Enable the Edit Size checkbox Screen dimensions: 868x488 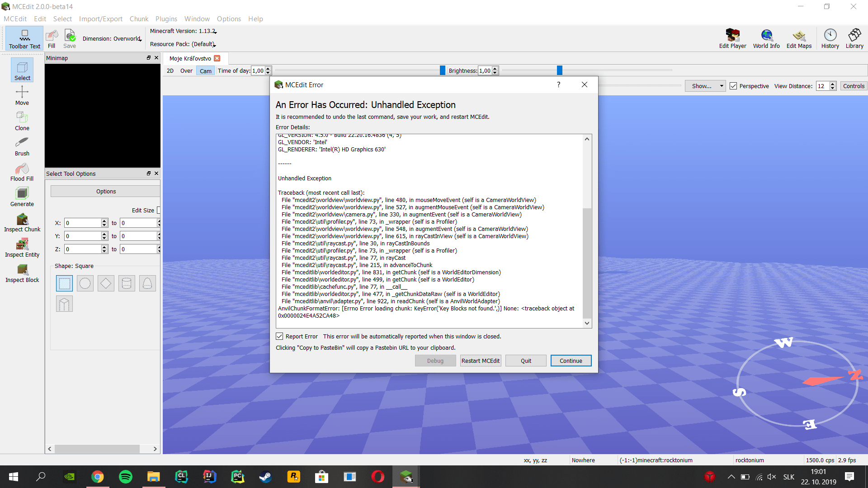[x=159, y=210]
